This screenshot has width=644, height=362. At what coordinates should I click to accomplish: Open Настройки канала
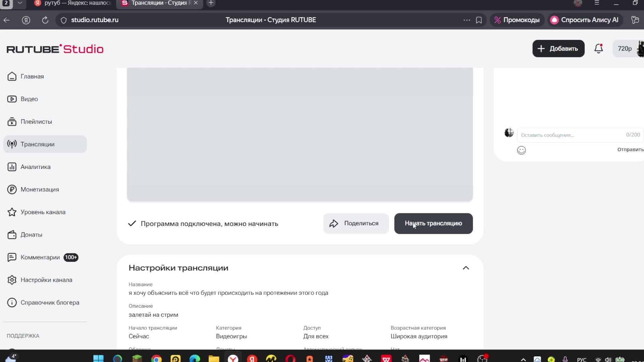click(x=47, y=280)
